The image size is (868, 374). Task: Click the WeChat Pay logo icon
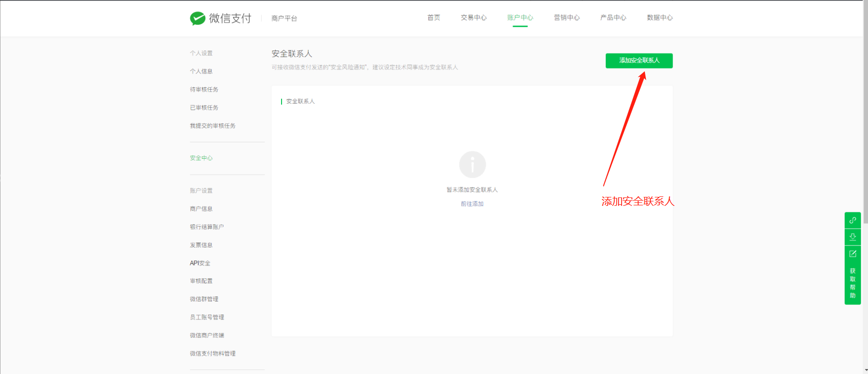click(x=197, y=18)
